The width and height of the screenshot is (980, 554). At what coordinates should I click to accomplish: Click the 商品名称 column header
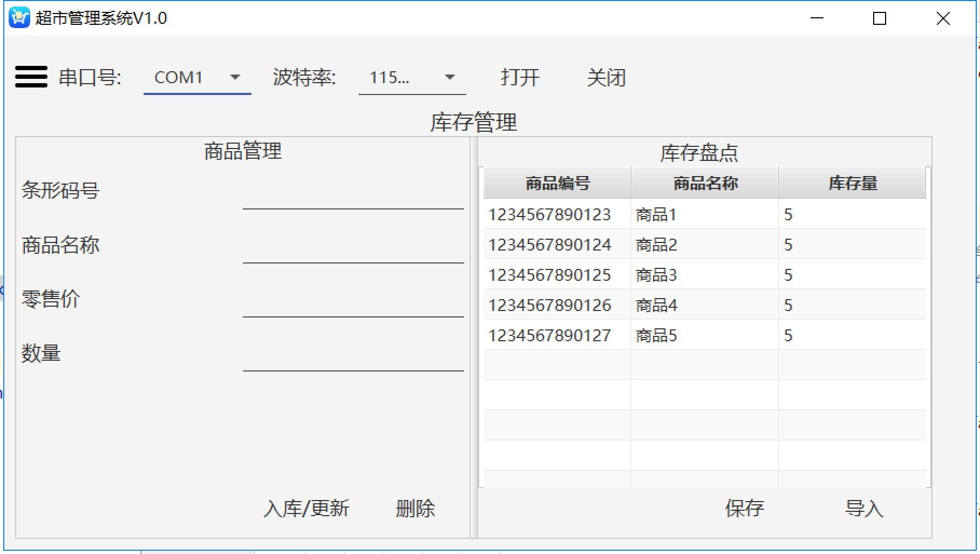(x=705, y=184)
